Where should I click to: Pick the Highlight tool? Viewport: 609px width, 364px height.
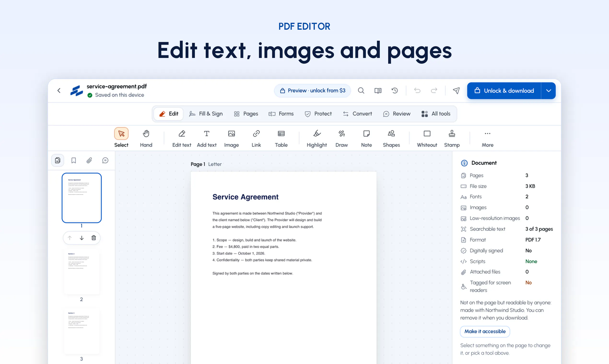point(316,138)
